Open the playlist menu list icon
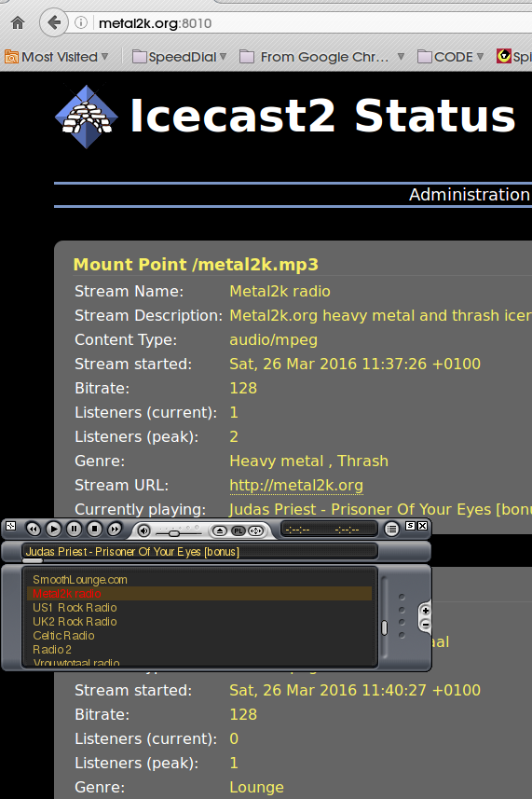The image size is (532, 799). [x=391, y=530]
